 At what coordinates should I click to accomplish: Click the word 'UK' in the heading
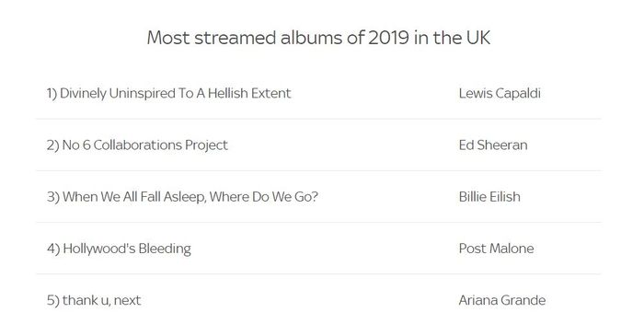pos(478,38)
